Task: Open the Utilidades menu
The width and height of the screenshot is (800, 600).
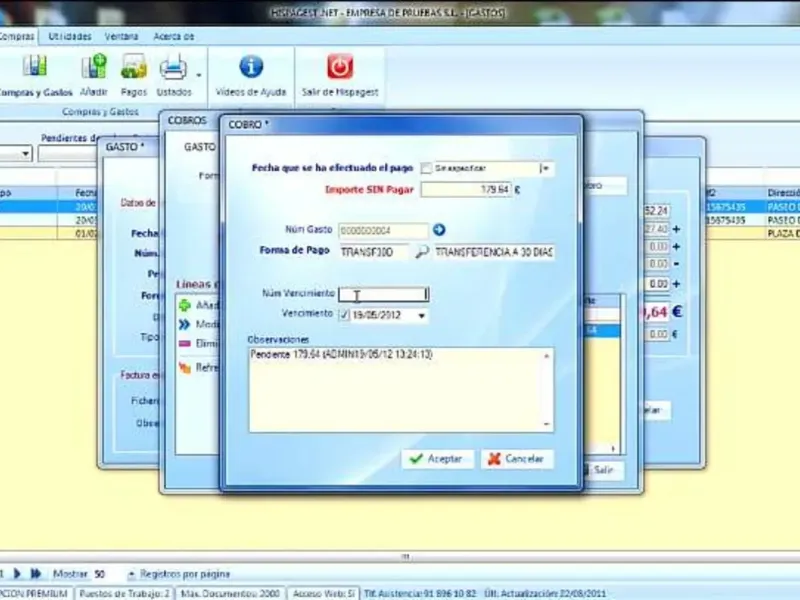Action: coord(70,36)
